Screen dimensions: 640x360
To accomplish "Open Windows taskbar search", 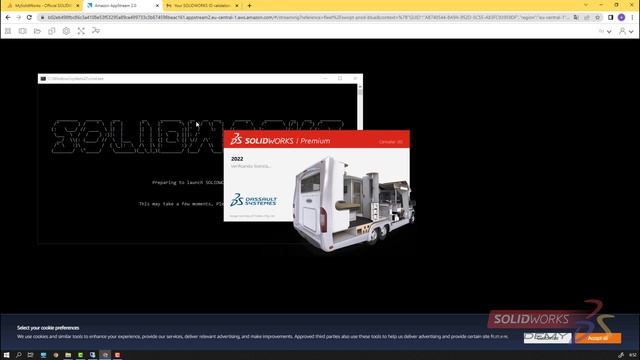I will point(19,355).
